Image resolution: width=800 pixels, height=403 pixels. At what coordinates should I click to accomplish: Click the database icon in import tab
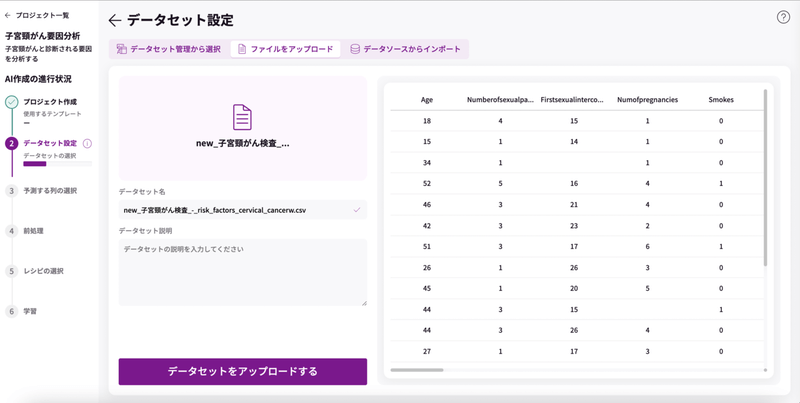355,49
